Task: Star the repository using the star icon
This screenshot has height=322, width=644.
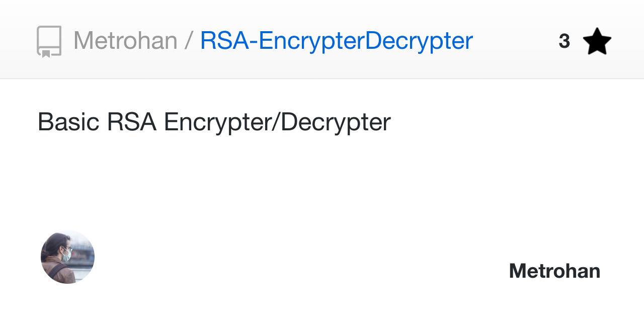Action: (x=597, y=42)
